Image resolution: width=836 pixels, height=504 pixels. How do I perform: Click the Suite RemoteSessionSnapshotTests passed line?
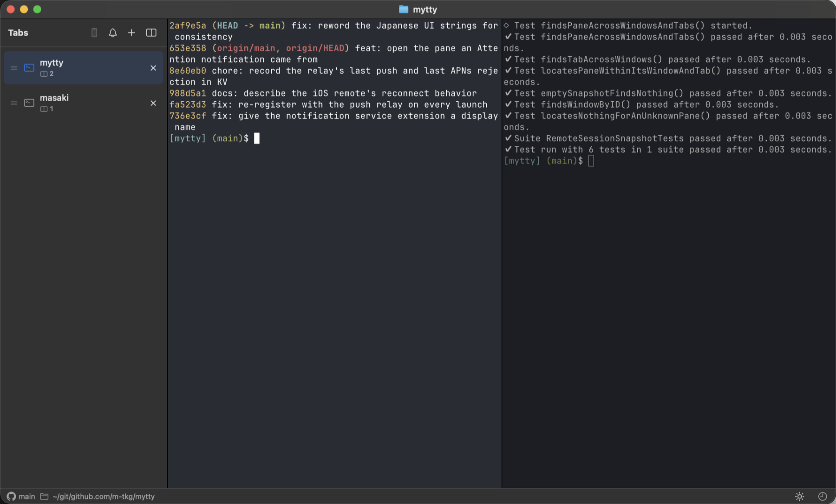pyautogui.click(x=668, y=138)
